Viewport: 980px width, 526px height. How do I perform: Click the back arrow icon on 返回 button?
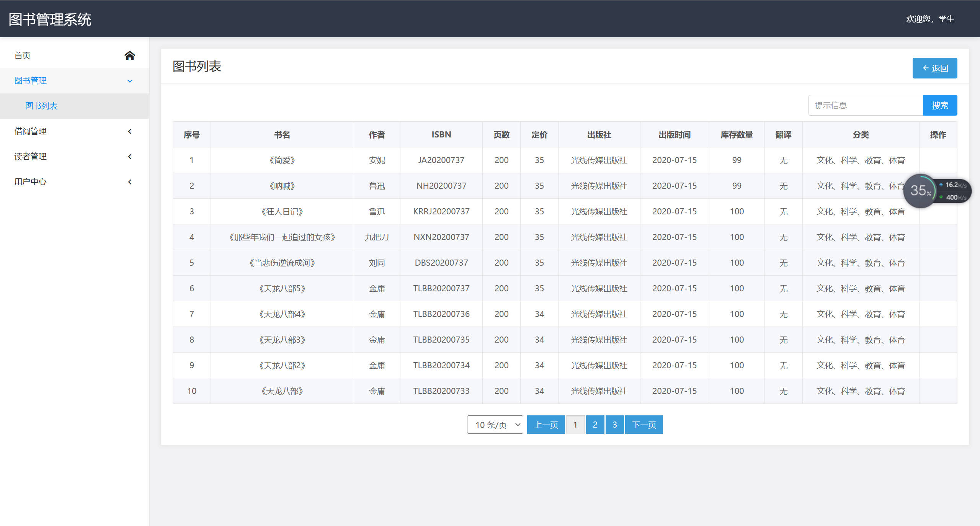tap(926, 68)
